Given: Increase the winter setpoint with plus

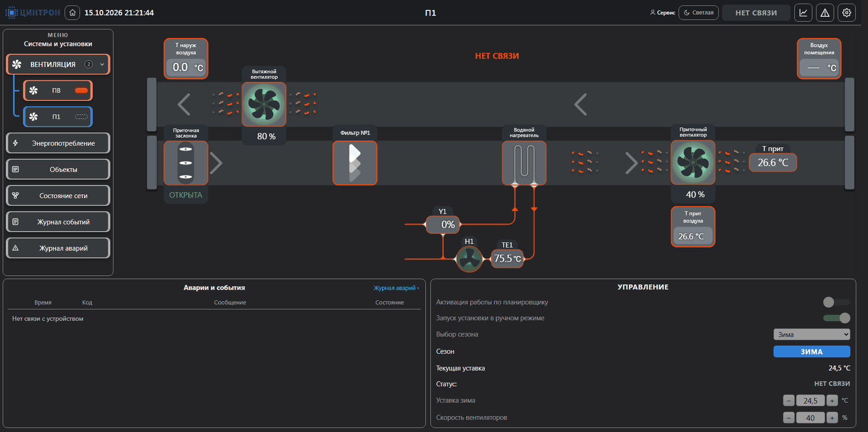Looking at the screenshot, I should tap(832, 401).
